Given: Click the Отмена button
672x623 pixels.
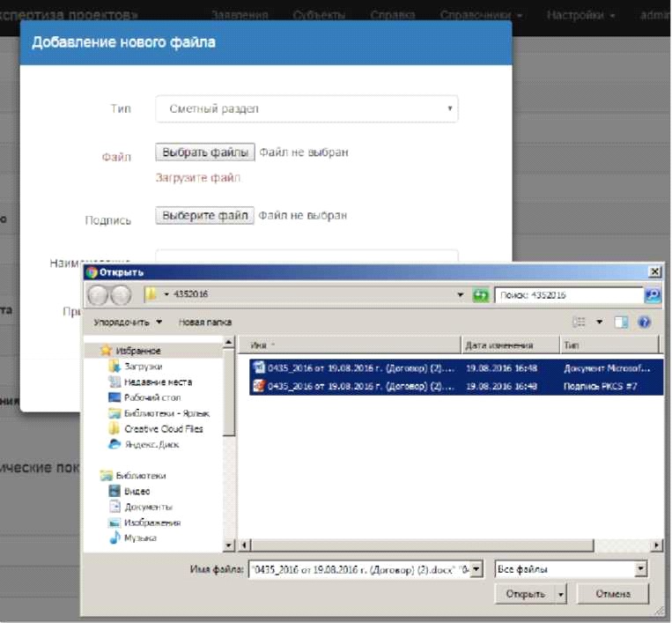Looking at the screenshot, I should [x=612, y=594].
